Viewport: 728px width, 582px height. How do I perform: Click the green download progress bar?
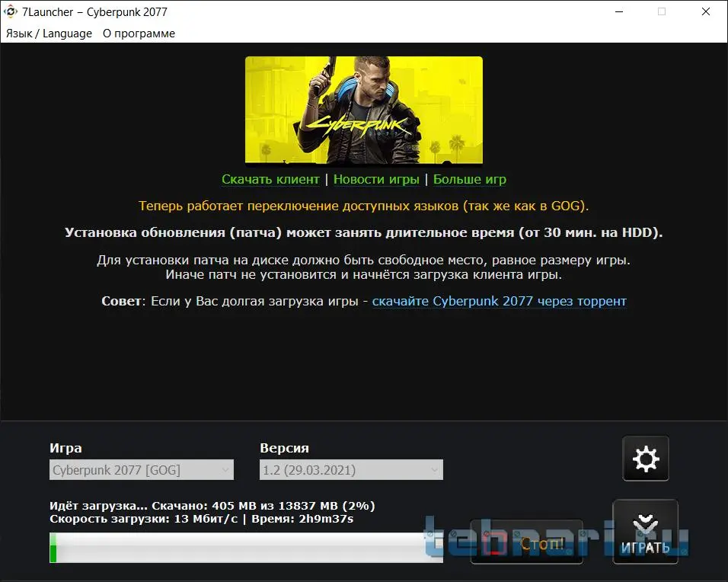pos(246,548)
